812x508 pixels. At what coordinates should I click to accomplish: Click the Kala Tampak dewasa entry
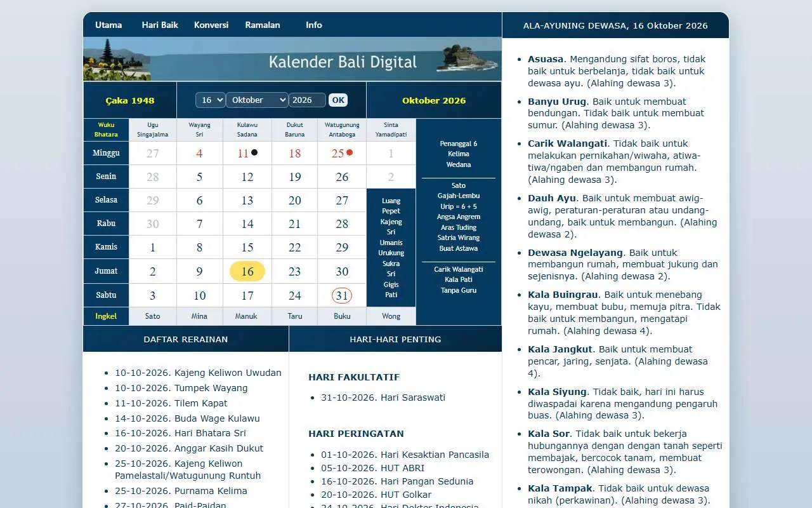pos(619,494)
